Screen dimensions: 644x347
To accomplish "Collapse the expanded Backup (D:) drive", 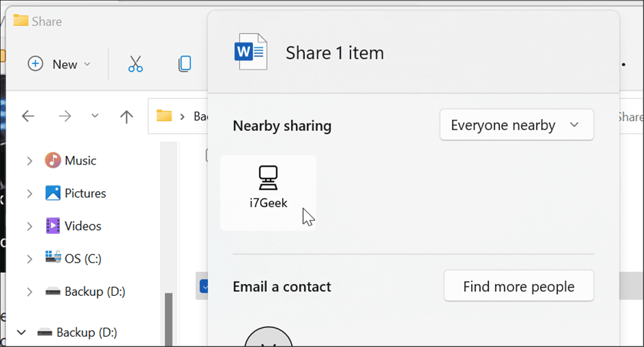I will 21,332.
